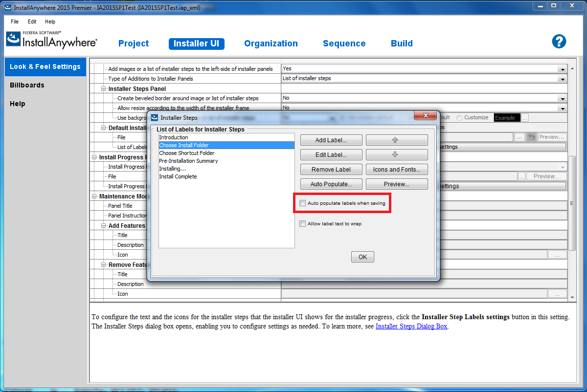The image size is (587, 392).
Task: Click the browse button beside Example swatch
Action: pos(525,118)
